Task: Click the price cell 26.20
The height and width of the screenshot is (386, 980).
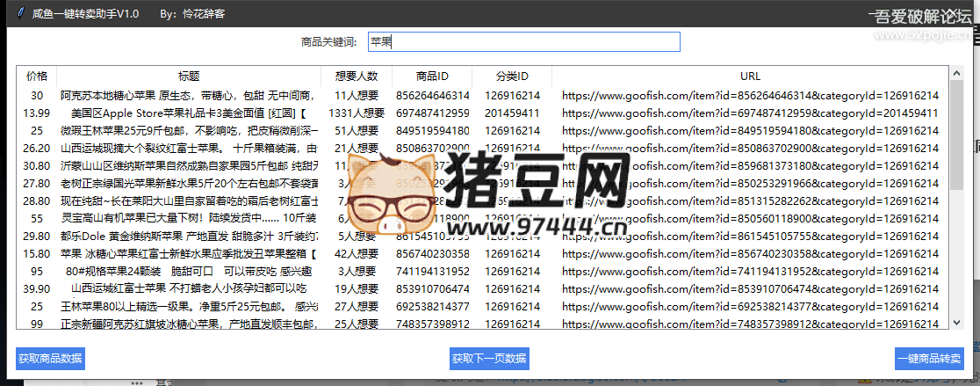Action: pos(36,149)
